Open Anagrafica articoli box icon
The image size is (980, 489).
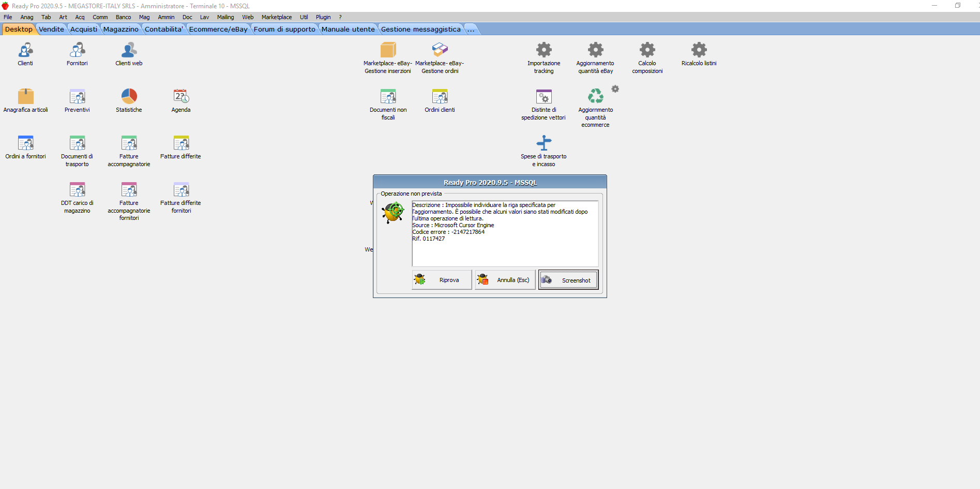[x=25, y=96]
